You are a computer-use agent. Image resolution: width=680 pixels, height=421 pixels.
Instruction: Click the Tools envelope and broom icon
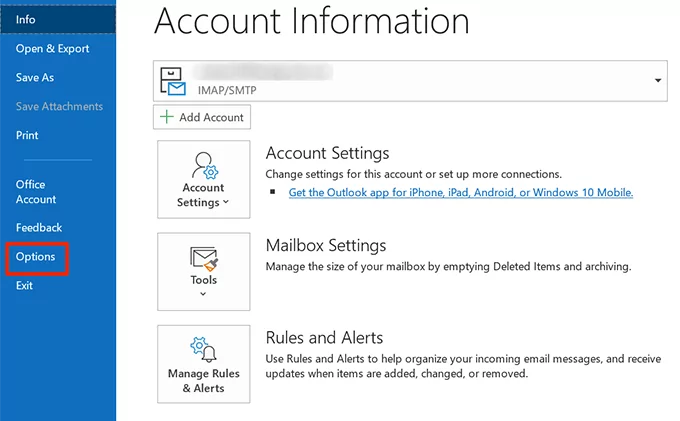point(204,259)
